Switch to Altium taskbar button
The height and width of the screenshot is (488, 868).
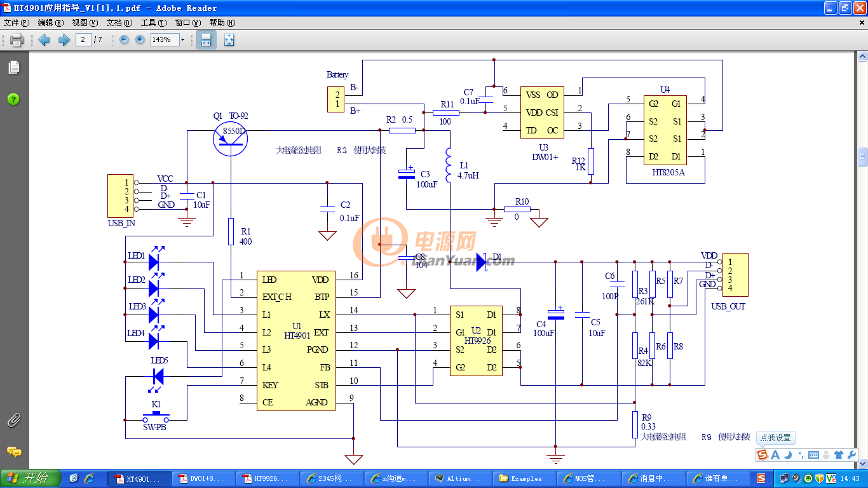click(461, 478)
